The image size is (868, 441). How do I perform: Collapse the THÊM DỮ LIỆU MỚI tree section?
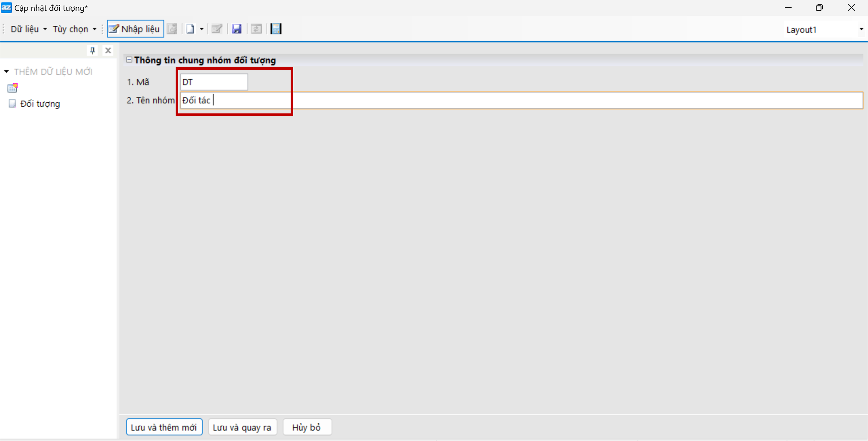coord(6,71)
